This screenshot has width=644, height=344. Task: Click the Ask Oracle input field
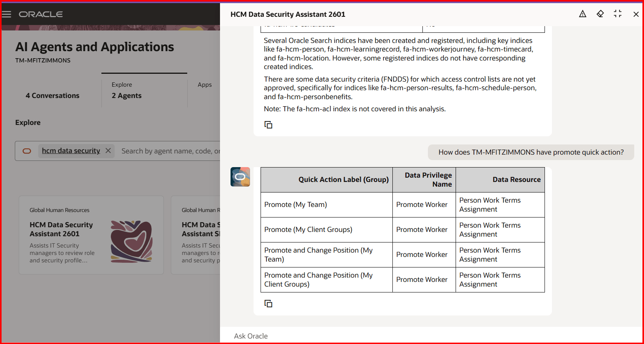[432, 336]
